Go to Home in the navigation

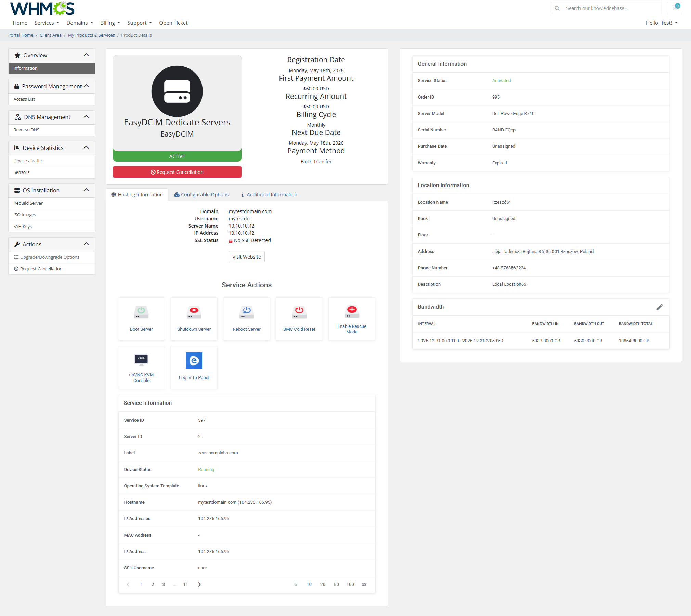(x=20, y=23)
